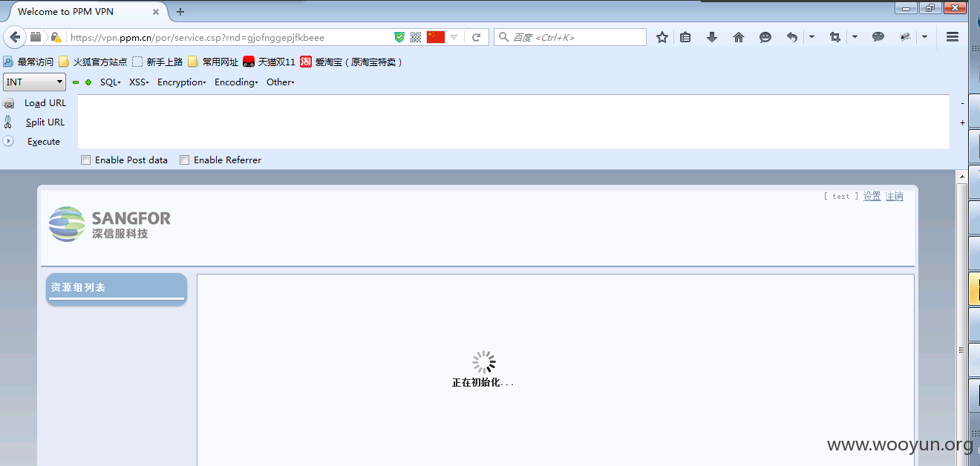
Task: Click the China flag icon in address bar
Action: (436, 37)
